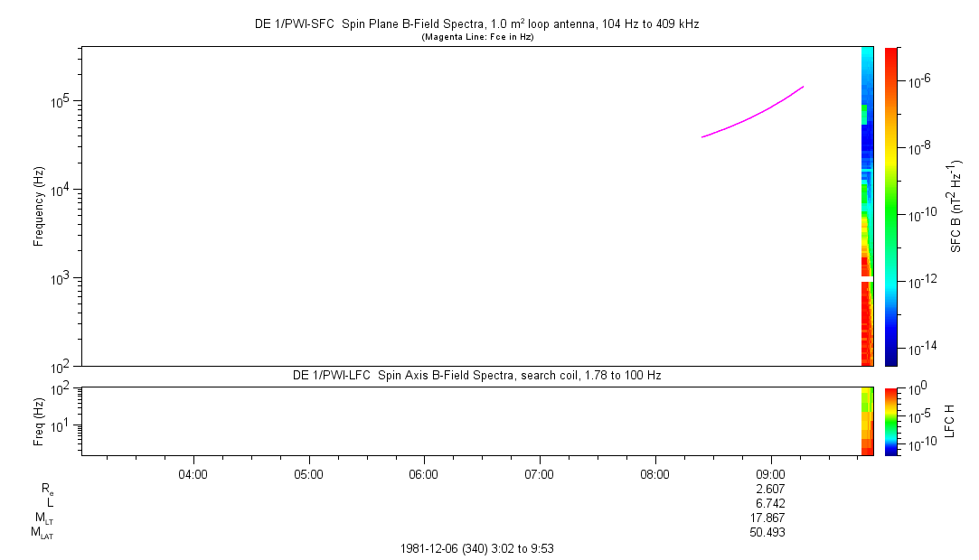Click the Re value 2.607
Viewport: 979px width, 560px height.
(x=770, y=489)
